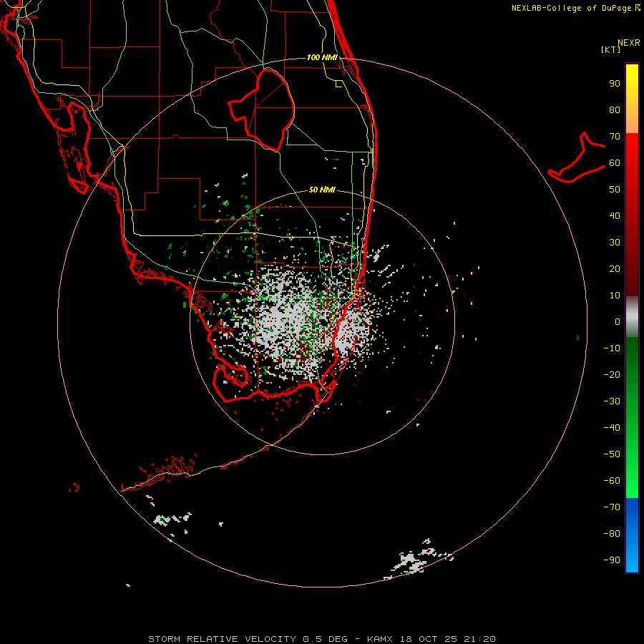644x644 pixels.
Task: Click the Storm Relative Velocity KAMX caption
Action: (321, 639)
